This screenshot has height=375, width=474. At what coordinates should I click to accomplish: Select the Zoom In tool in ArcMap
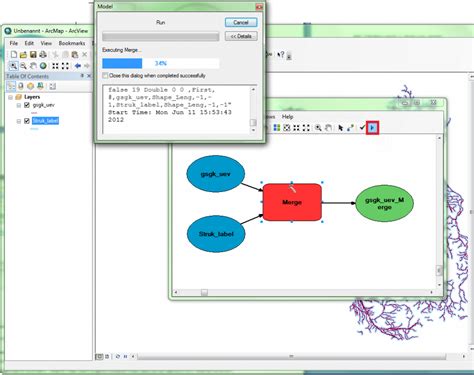[x=13, y=66]
